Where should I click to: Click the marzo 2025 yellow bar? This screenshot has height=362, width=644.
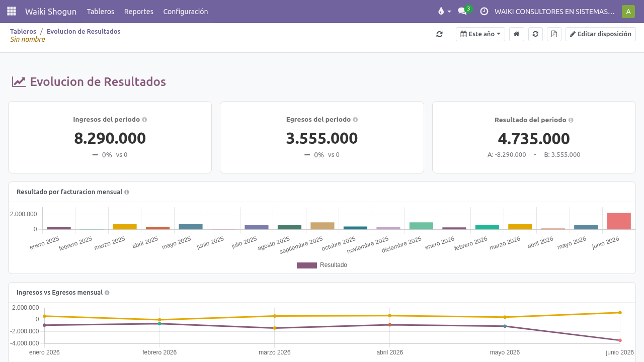125,227
